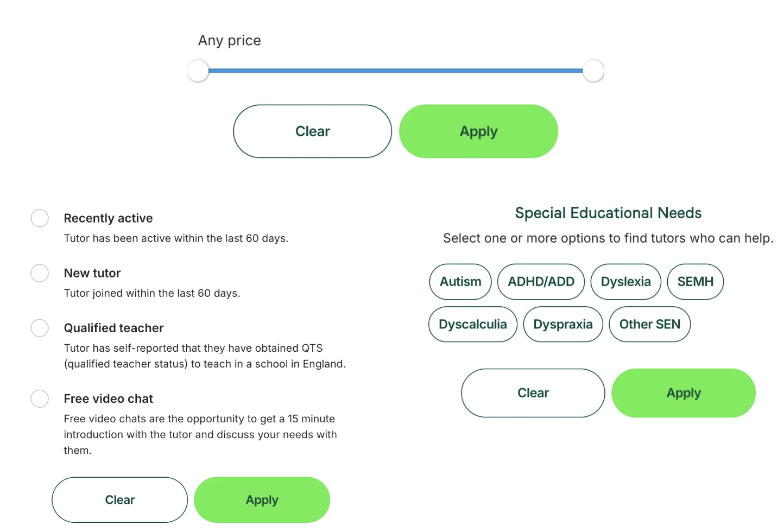The width and height of the screenshot is (784, 532).
Task: Select the Qualified teacher radio option
Action: (40, 328)
